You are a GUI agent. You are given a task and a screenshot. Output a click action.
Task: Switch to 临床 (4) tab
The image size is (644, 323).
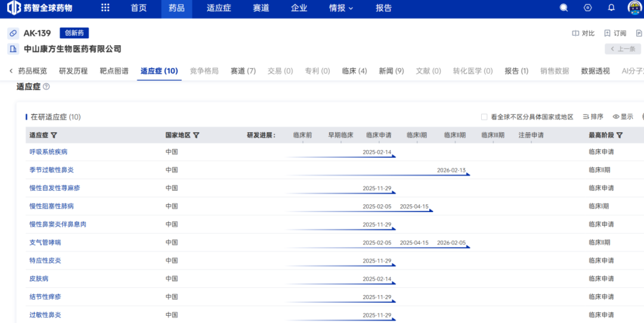pos(354,71)
